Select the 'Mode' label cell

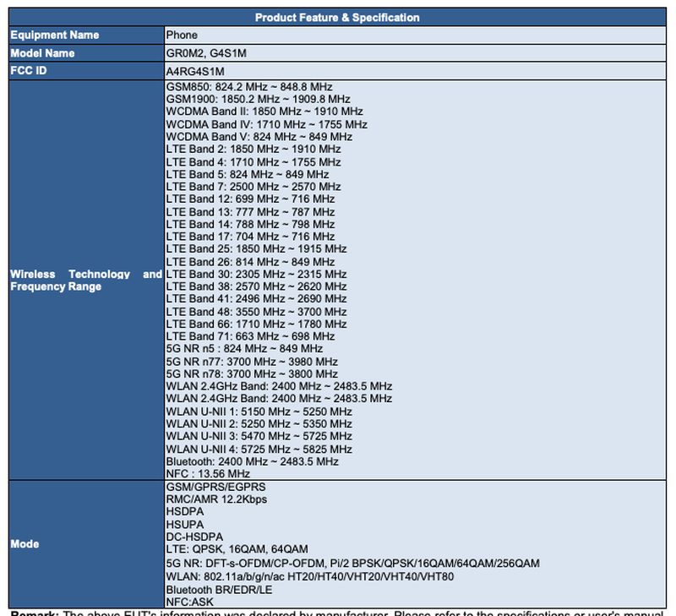(86, 544)
